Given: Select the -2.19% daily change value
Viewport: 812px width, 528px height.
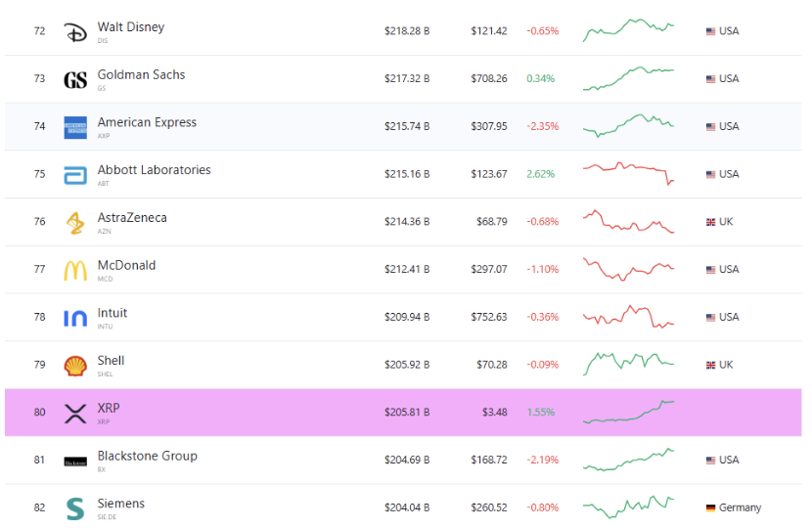Looking at the screenshot, I should point(543,460).
